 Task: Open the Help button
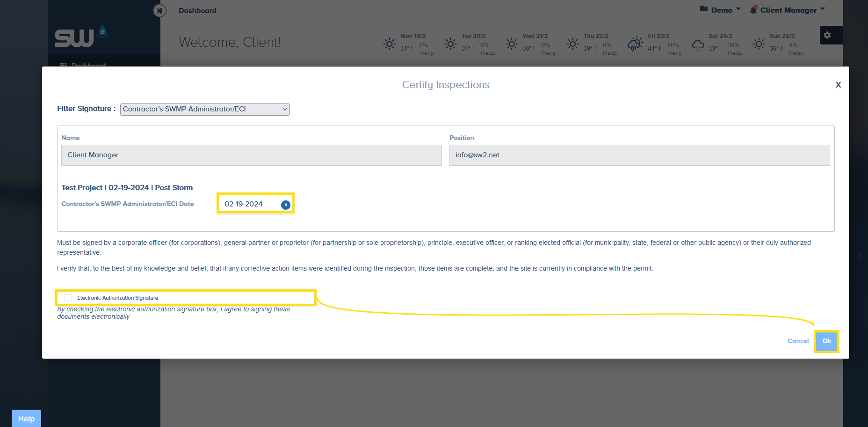pos(26,418)
